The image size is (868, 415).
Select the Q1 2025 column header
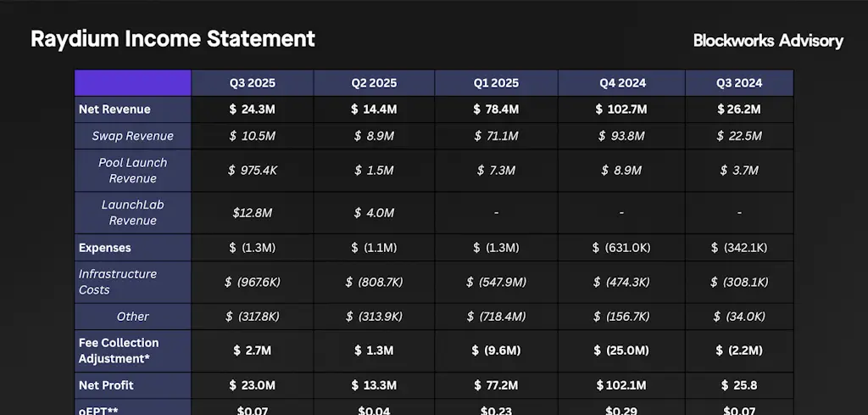tap(496, 83)
